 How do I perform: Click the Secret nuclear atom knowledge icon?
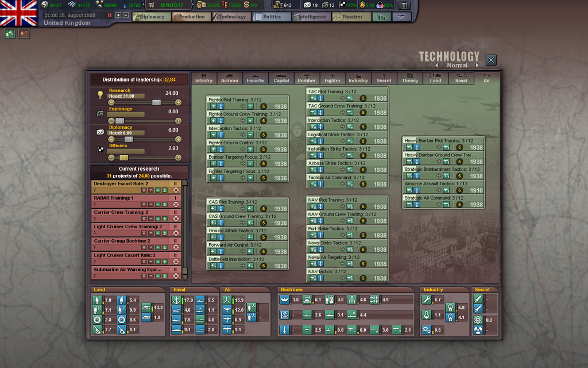[478, 320]
